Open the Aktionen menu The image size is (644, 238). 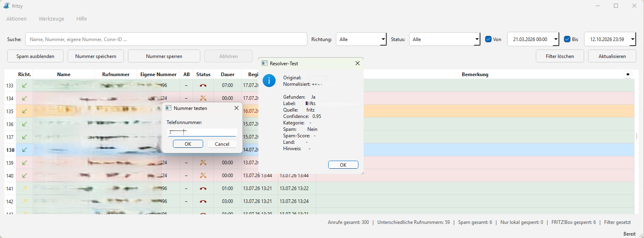click(x=16, y=19)
